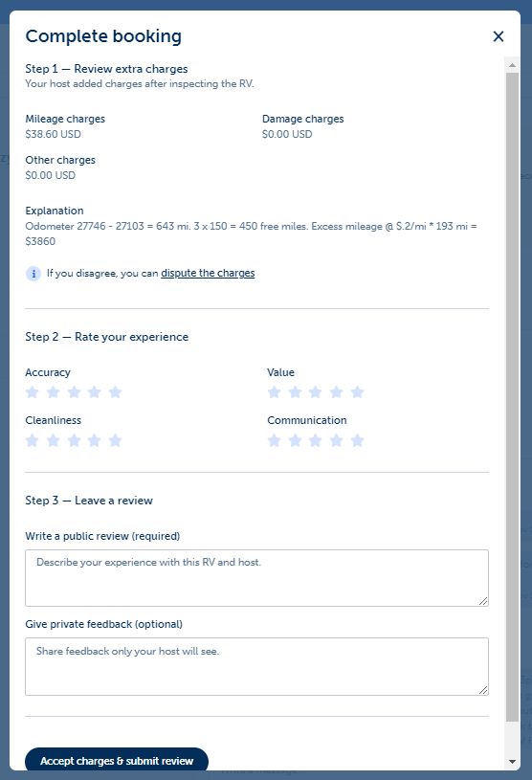This screenshot has height=780, width=532.
Task: Select the first star under Value
Action: pos(274,392)
